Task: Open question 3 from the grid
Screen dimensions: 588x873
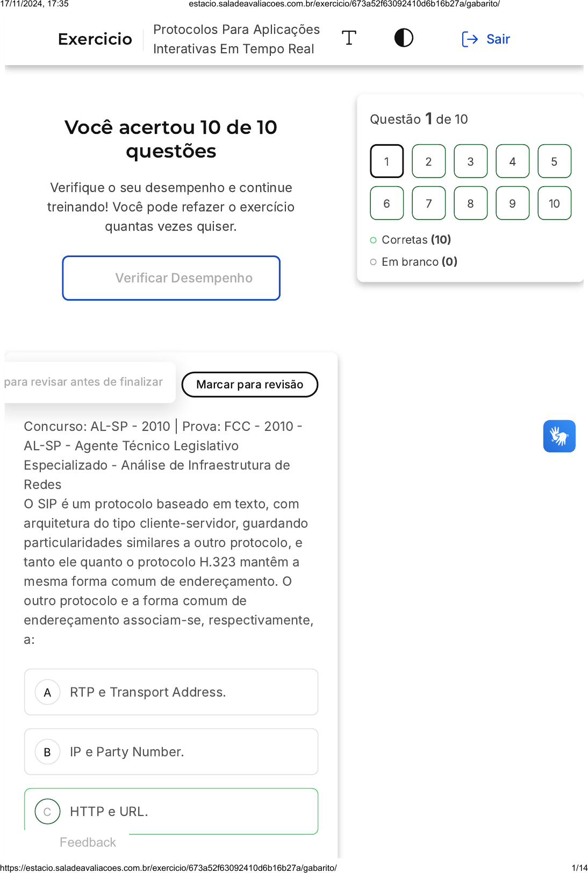Action: coord(470,161)
